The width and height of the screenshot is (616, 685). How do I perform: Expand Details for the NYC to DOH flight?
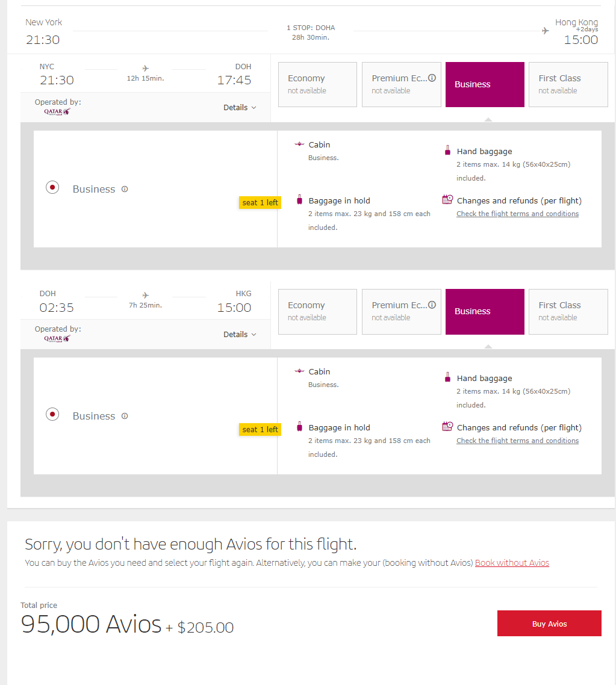pyautogui.click(x=240, y=108)
